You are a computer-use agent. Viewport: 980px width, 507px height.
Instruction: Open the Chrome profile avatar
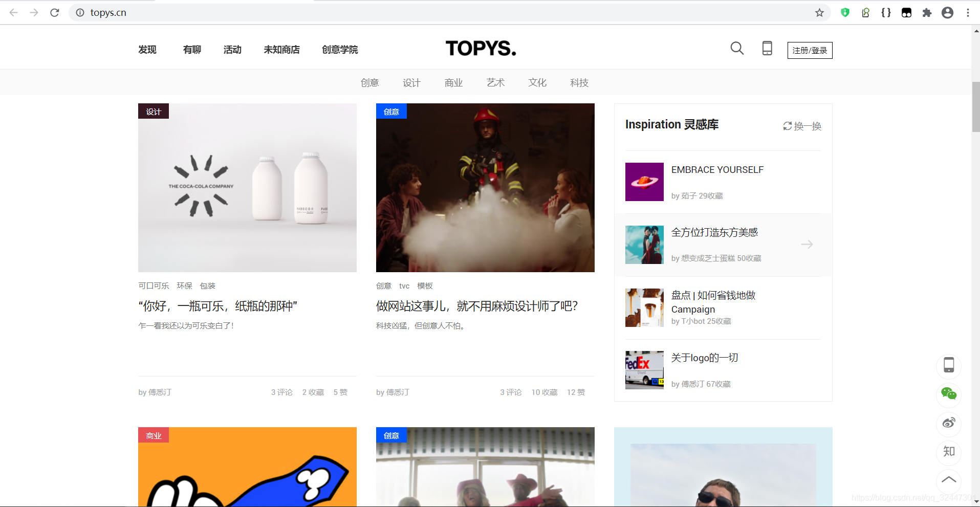[x=947, y=13]
